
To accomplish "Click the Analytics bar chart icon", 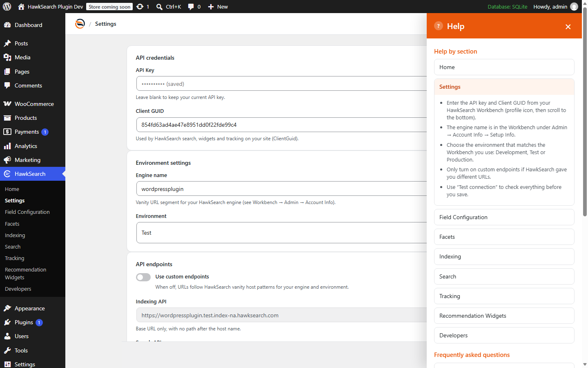I will click(x=7, y=146).
